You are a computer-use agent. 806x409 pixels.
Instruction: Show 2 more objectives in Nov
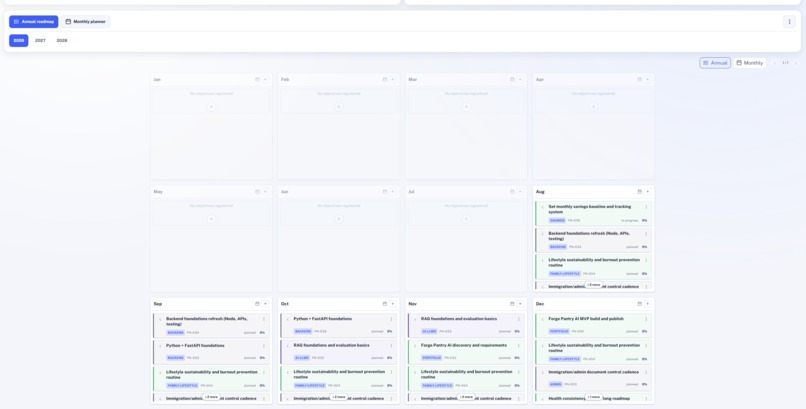coord(466,397)
